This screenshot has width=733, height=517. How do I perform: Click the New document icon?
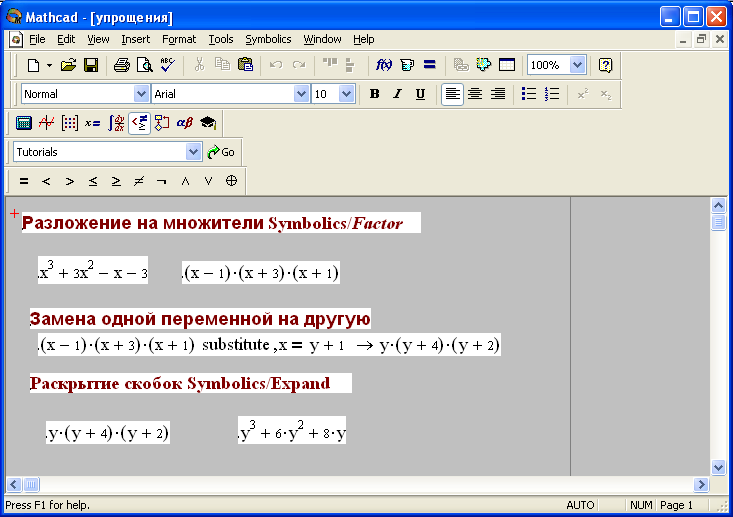[x=33, y=65]
